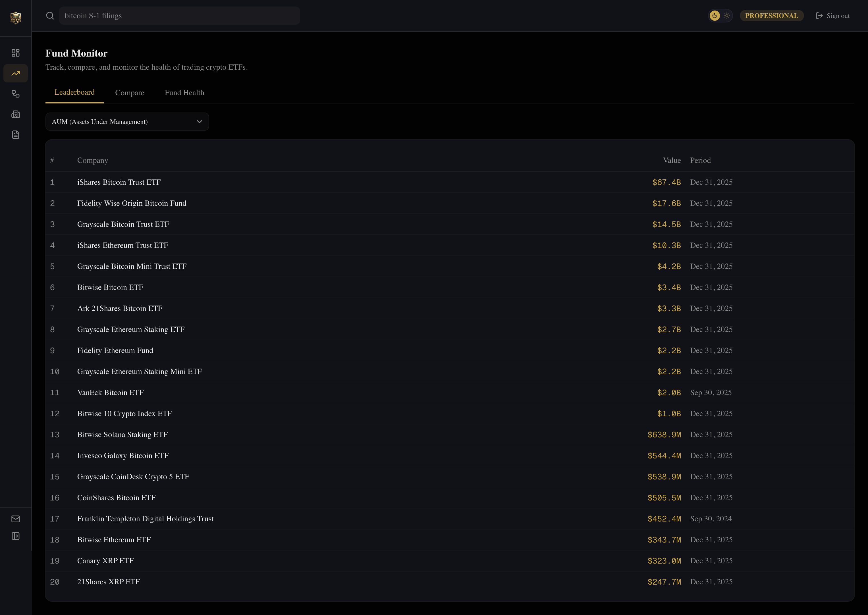Select Franklin Templeton Digital Holdings Trust
The image size is (868, 615).
pyautogui.click(x=146, y=518)
